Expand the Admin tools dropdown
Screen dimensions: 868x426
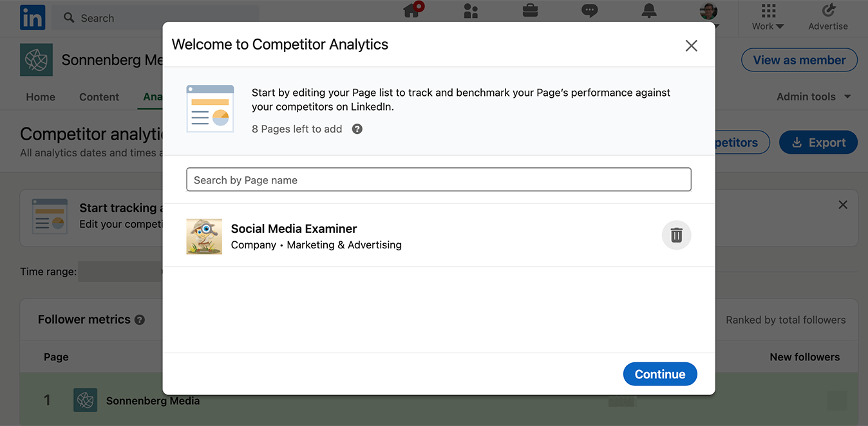pyautogui.click(x=814, y=97)
